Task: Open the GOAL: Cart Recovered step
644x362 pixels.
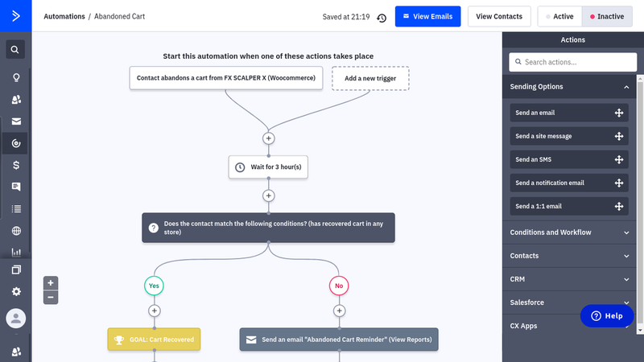Action: coord(154,339)
